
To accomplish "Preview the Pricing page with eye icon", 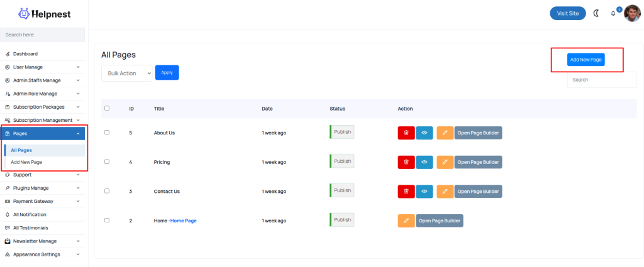I will pyautogui.click(x=425, y=162).
